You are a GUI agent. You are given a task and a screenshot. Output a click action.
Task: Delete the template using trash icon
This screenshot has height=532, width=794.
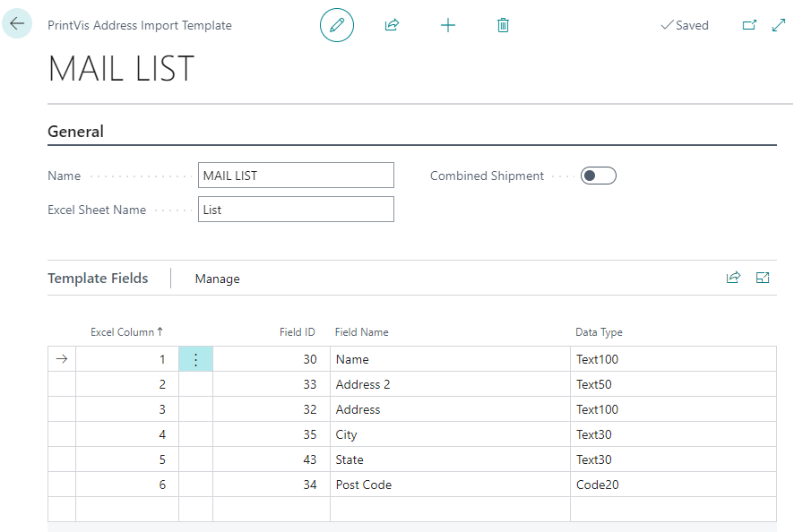click(503, 25)
